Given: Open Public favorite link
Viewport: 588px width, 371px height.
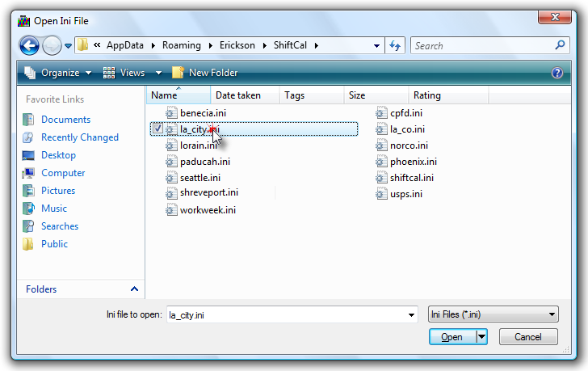Looking at the screenshot, I should click(54, 244).
